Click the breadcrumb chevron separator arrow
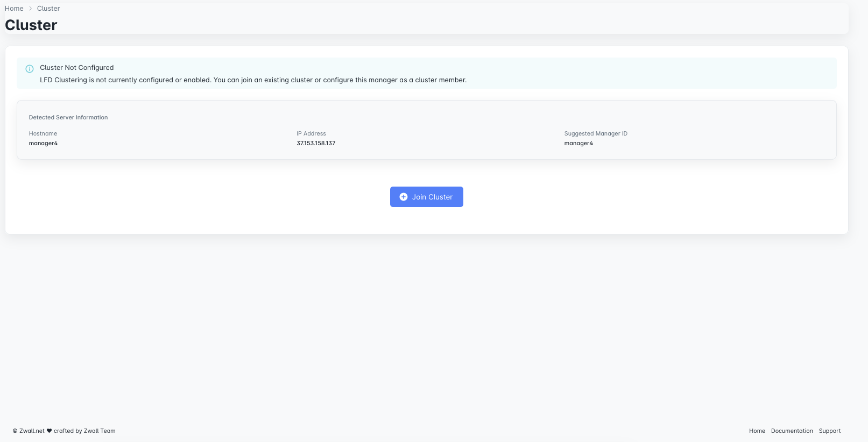Image resolution: width=868 pixels, height=442 pixels. coord(30,9)
